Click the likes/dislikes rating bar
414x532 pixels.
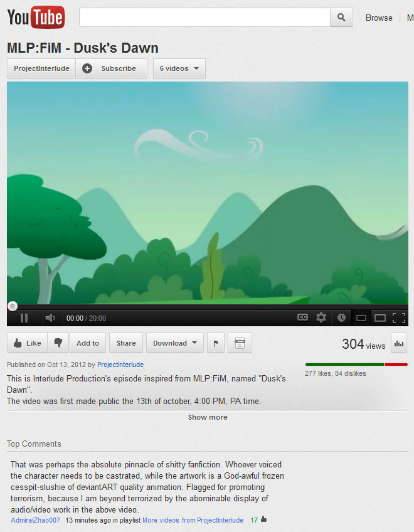point(356,364)
